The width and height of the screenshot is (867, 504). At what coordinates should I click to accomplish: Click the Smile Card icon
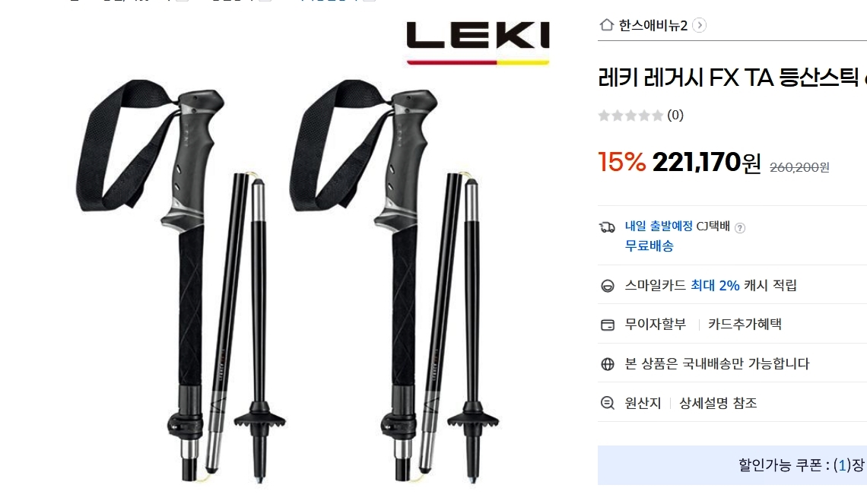[x=607, y=286]
